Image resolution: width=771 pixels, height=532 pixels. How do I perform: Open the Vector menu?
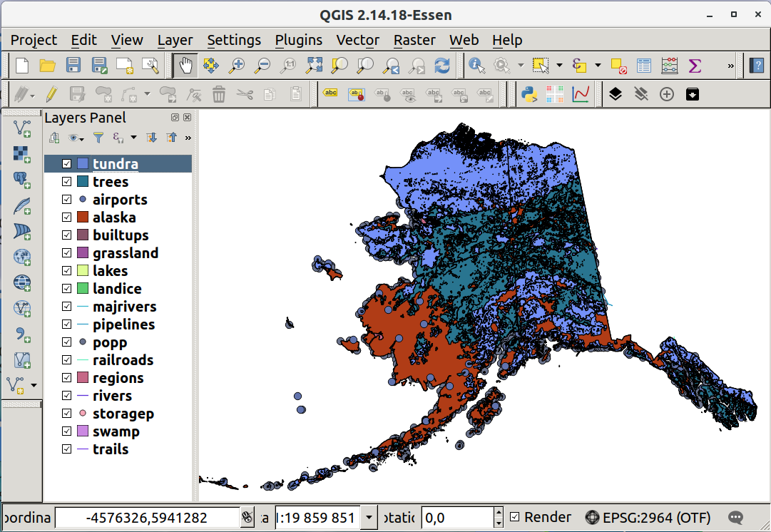click(357, 40)
